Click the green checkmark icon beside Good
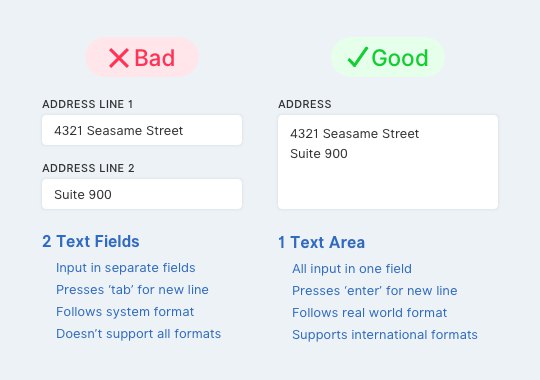540x380 pixels. (357, 57)
